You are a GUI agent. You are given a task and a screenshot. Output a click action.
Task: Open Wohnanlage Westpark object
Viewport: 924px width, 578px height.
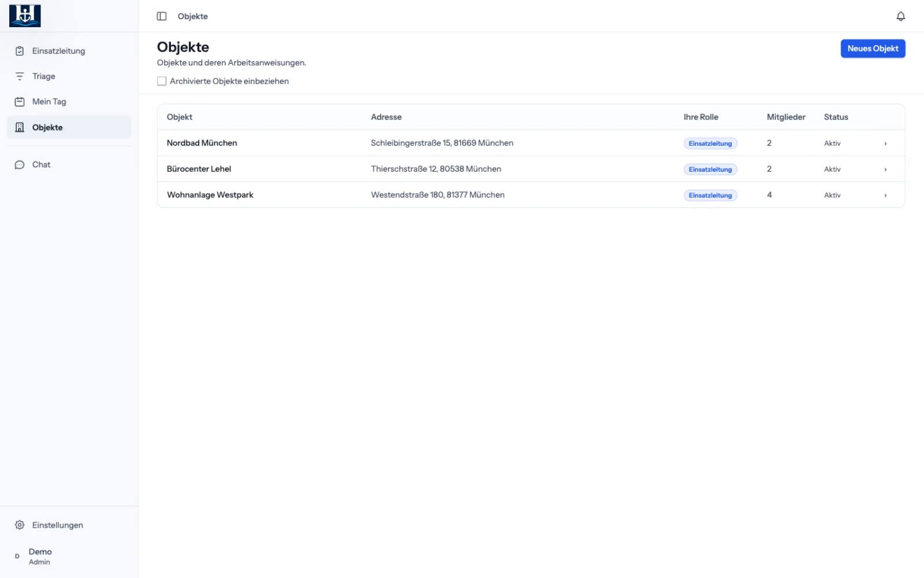click(x=210, y=195)
